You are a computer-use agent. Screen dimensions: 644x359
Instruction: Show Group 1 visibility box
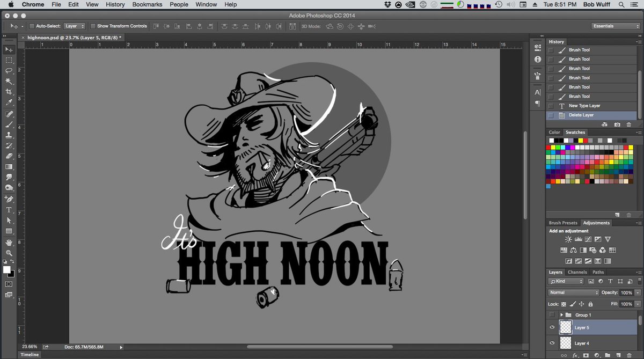pyautogui.click(x=552, y=314)
